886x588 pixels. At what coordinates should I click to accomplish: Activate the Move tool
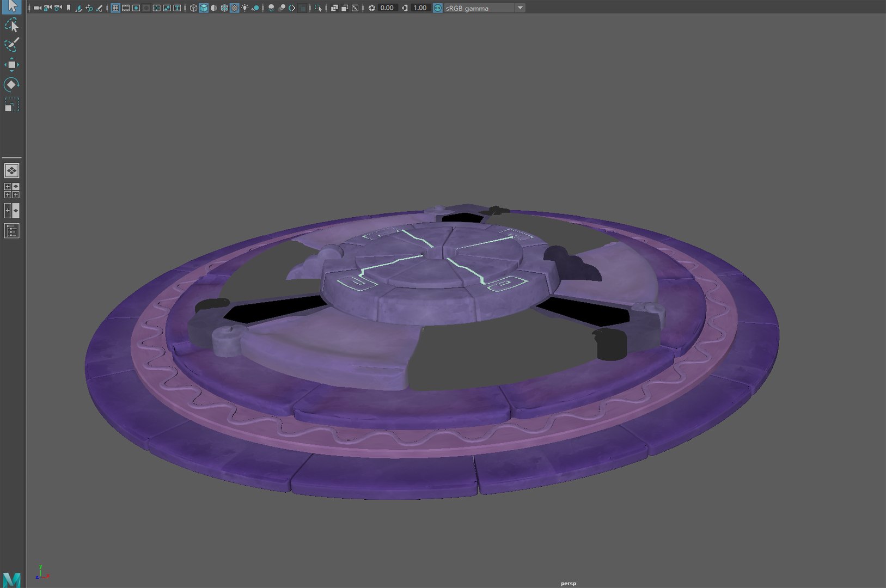(x=11, y=65)
